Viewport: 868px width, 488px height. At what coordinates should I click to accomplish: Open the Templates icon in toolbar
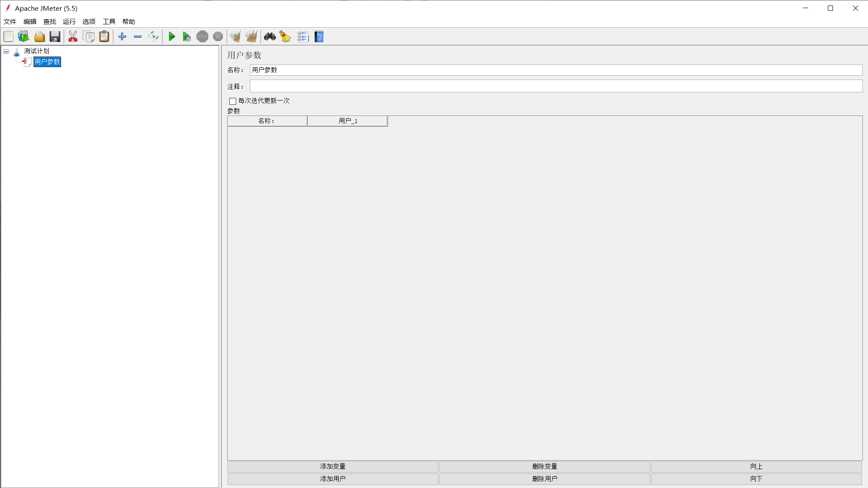24,37
